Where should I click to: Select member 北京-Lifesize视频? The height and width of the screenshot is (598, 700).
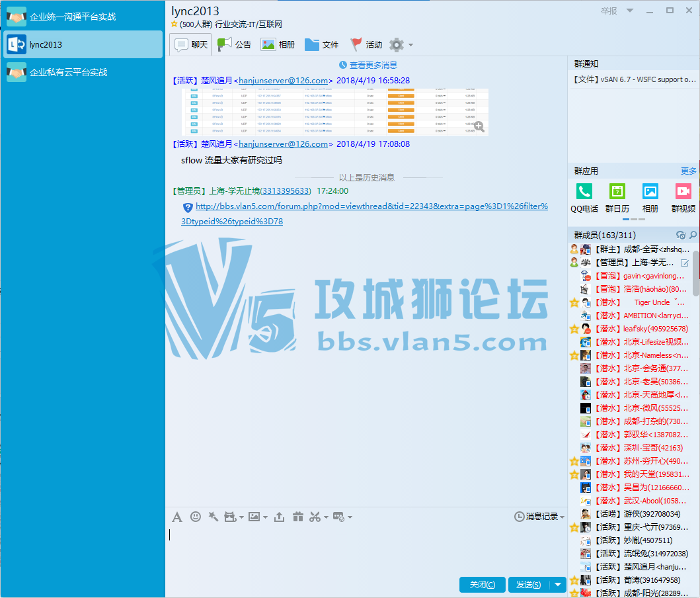pos(631,342)
